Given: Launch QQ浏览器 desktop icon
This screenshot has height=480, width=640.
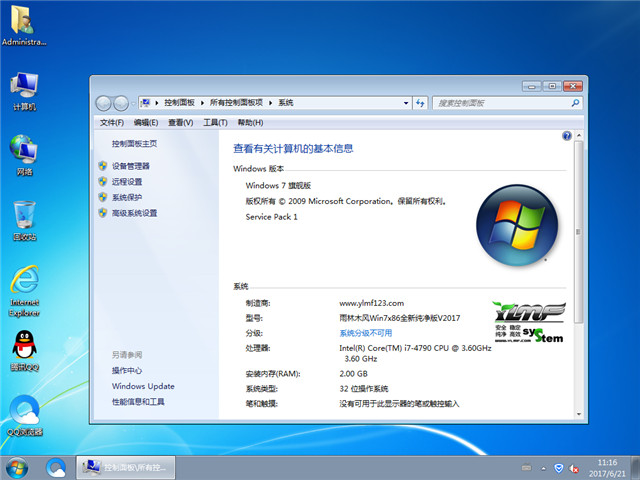Looking at the screenshot, I should 24,416.
